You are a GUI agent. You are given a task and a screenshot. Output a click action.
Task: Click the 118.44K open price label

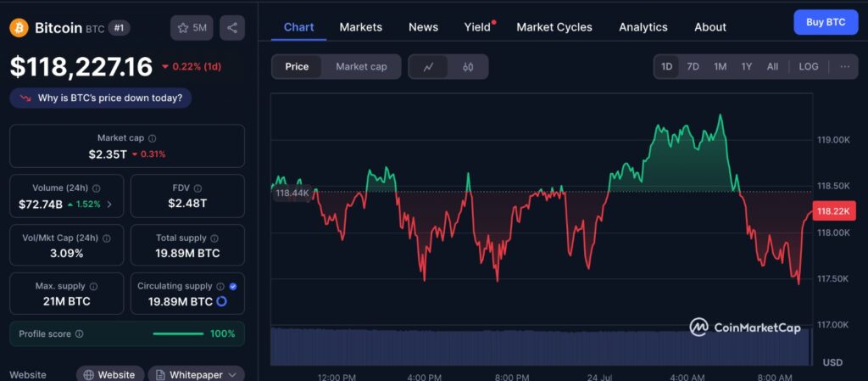tap(292, 193)
